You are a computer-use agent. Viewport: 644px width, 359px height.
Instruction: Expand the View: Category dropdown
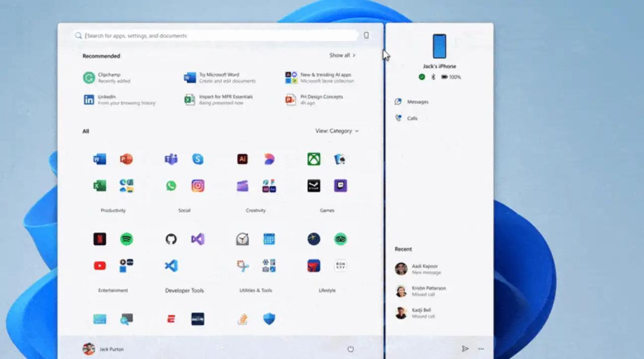point(337,131)
